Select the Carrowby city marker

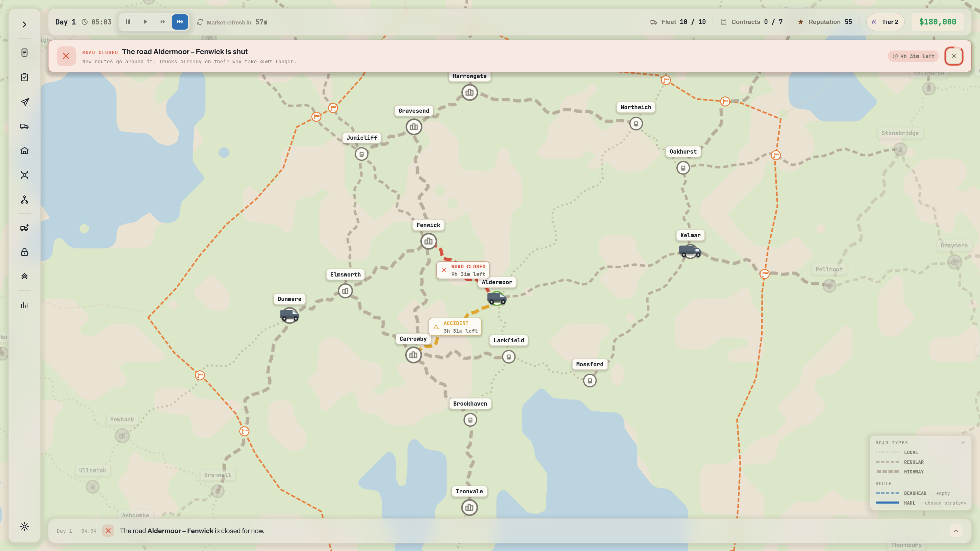click(413, 355)
